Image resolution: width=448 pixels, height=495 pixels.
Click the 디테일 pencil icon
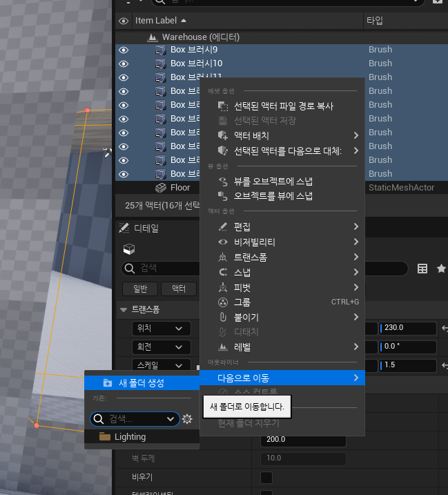124,228
